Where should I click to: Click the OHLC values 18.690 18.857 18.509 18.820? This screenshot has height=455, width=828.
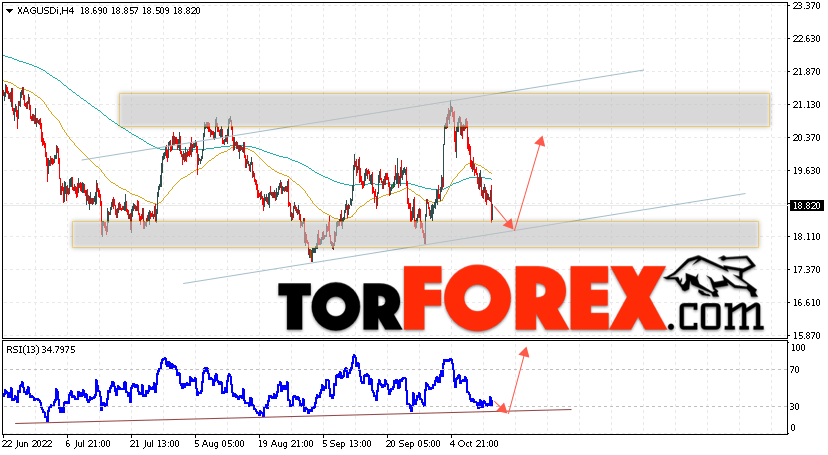(140, 11)
